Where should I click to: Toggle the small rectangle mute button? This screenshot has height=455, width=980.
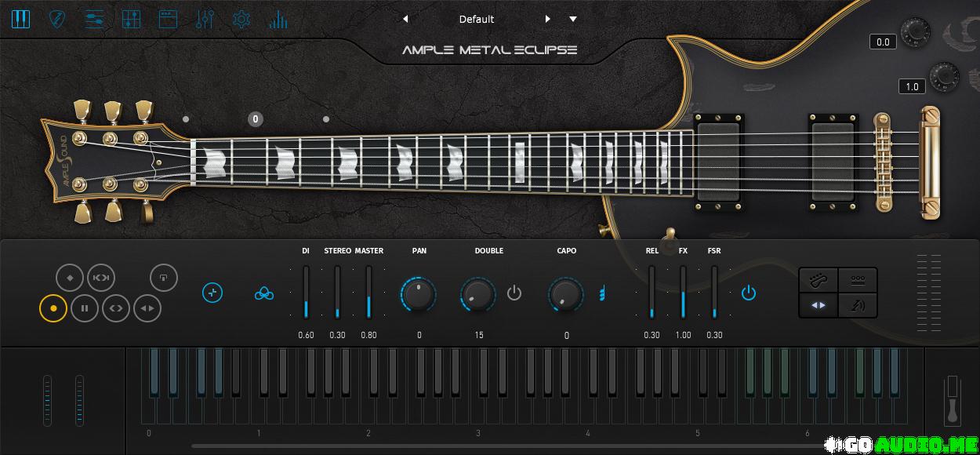pyautogui.click(x=164, y=278)
